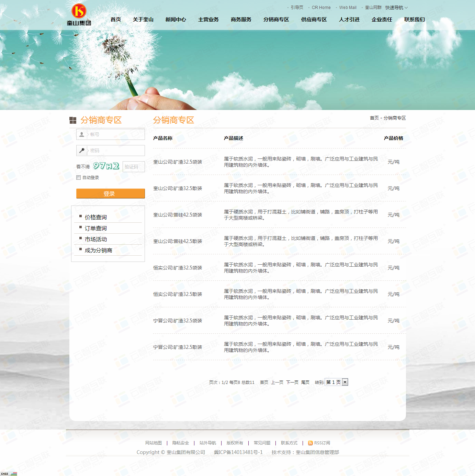Open 主营业务 menu item
The image size is (475, 476).
(208, 20)
